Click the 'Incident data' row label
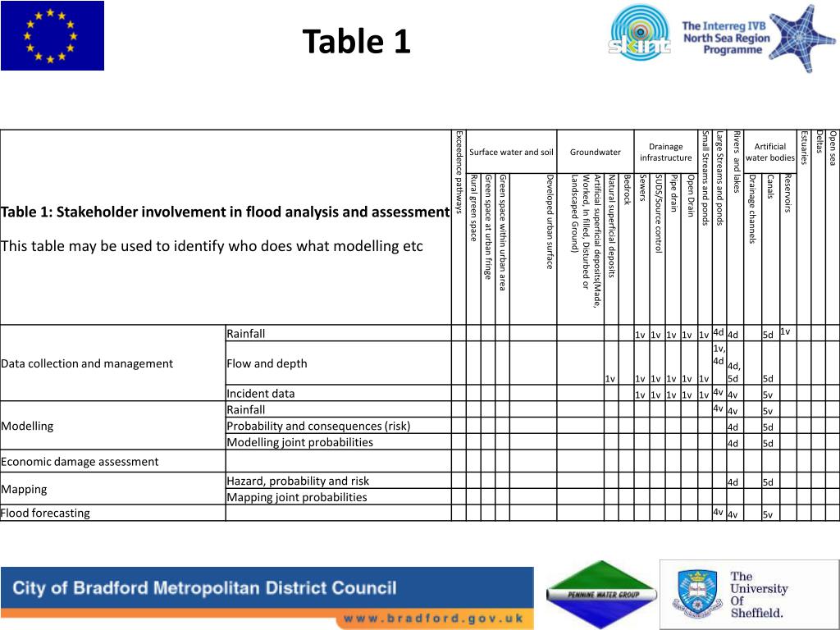This screenshot has height=630, width=840. coord(260,393)
